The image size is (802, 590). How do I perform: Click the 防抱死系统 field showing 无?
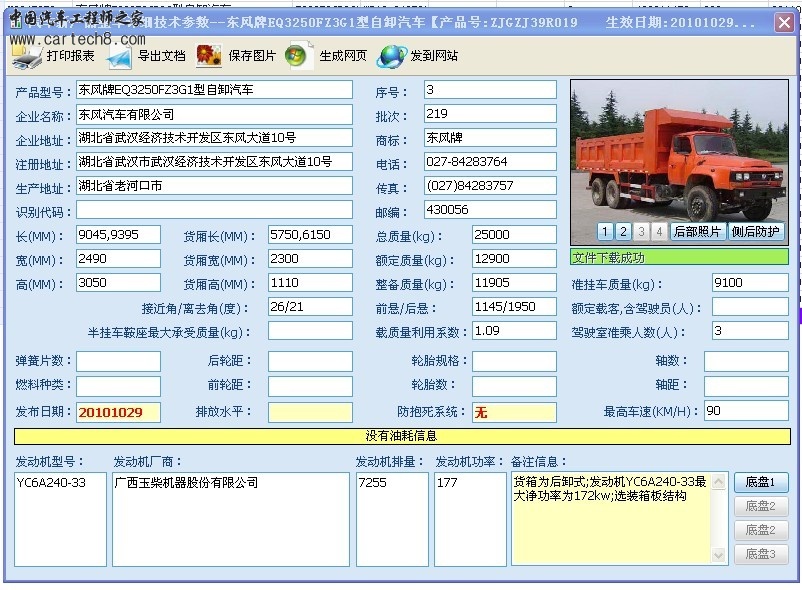514,413
